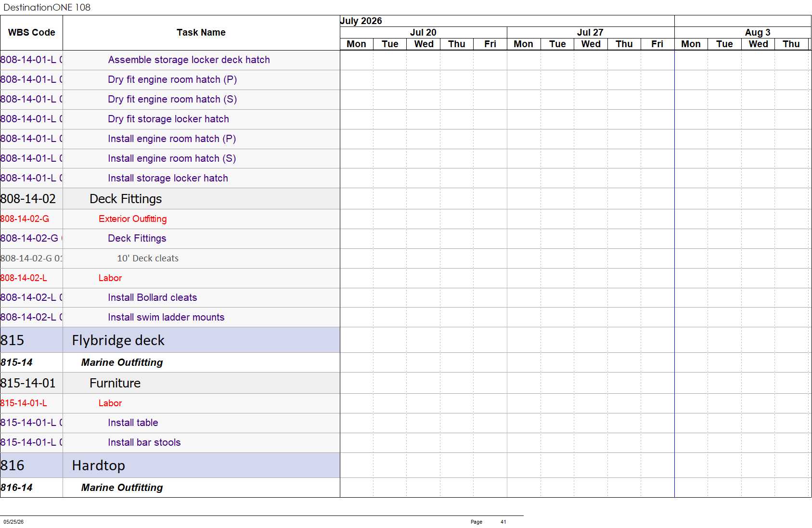Click Wed under the Jul 27 week
The height and width of the screenshot is (528, 812).
591,44
